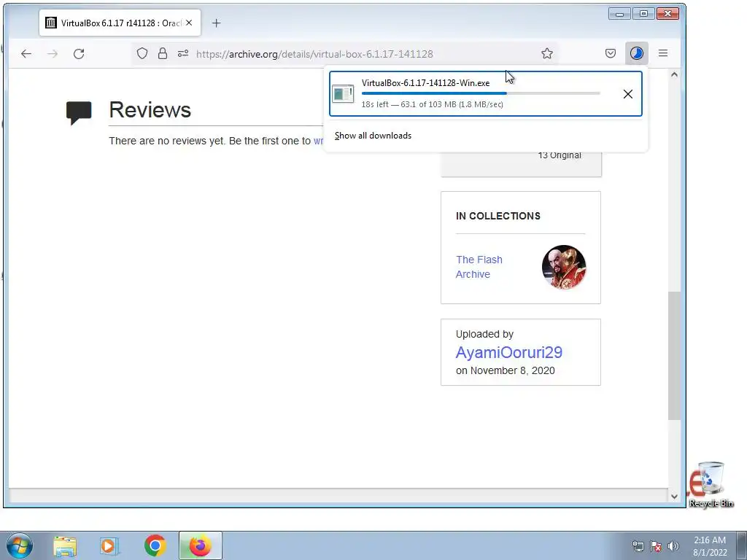Image resolution: width=747 pixels, height=560 pixels.
Task: Click the Reviews heading
Action: (150, 110)
